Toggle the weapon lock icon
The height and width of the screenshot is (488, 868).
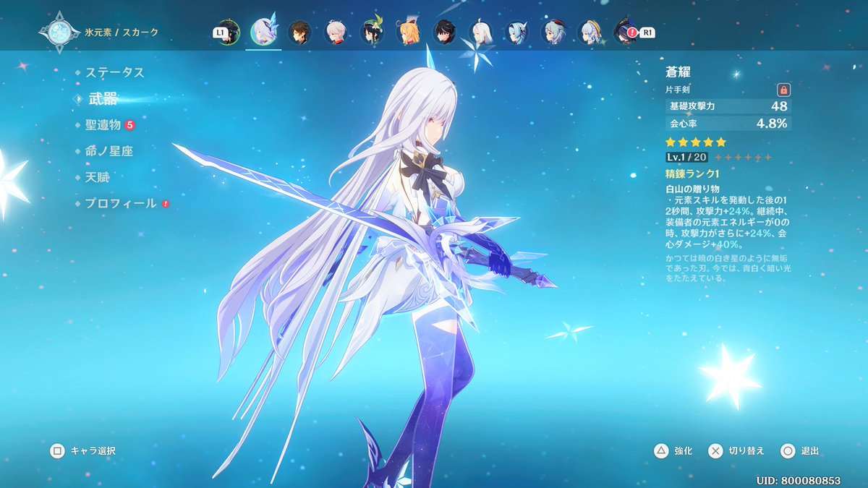[783, 90]
